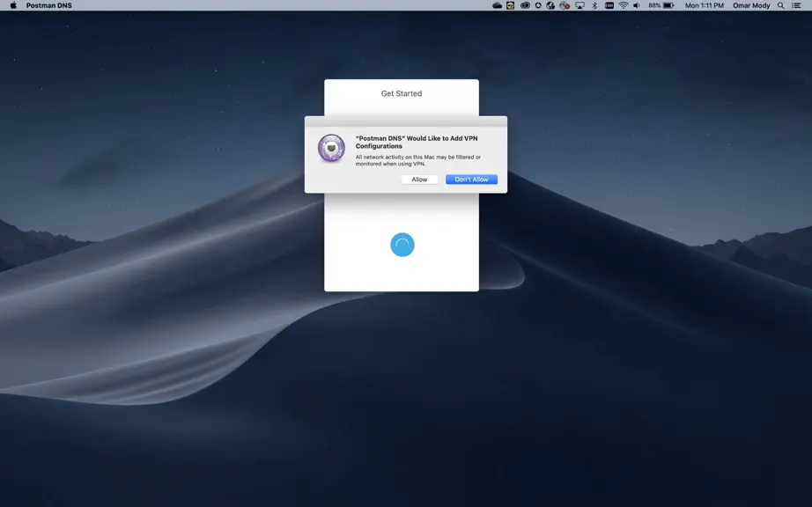Click the blue loading spinner circle
The image size is (812, 507).
coord(402,245)
